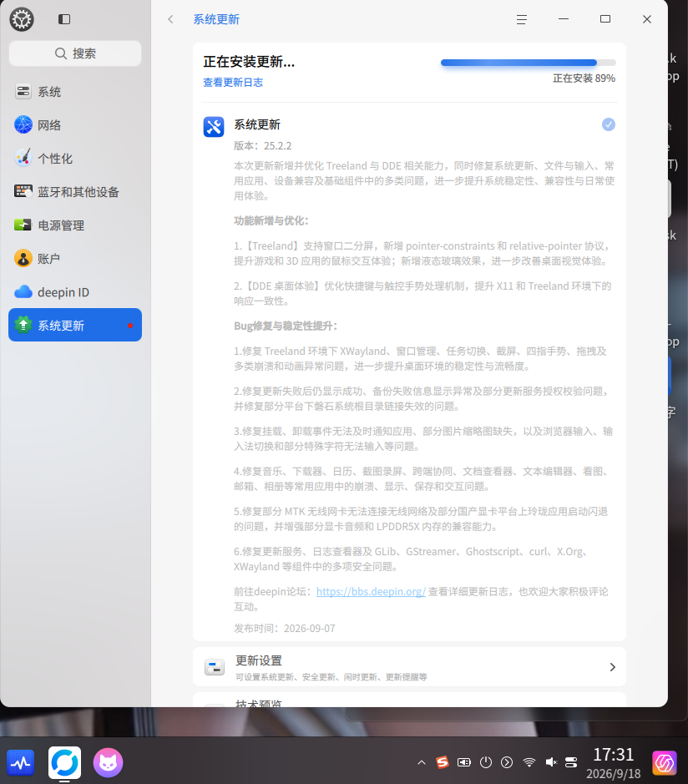This screenshot has width=688, height=784.
Task: Expand the system tray caret arrow
Action: pyautogui.click(x=422, y=762)
